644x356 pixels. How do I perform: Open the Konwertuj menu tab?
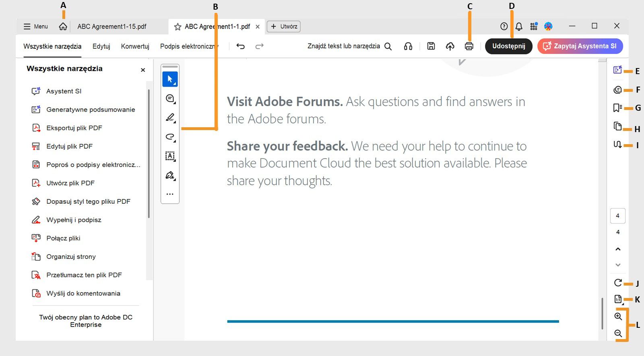click(x=135, y=46)
